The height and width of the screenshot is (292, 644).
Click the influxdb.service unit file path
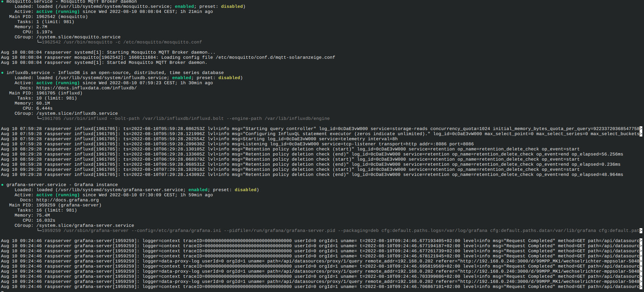[x=112, y=78]
